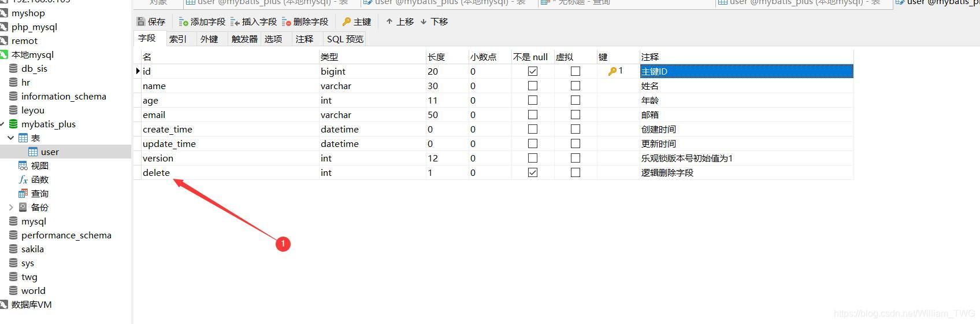Select the leyou database icon
This screenshot has height=324, width=980.
tap(13, 110)
